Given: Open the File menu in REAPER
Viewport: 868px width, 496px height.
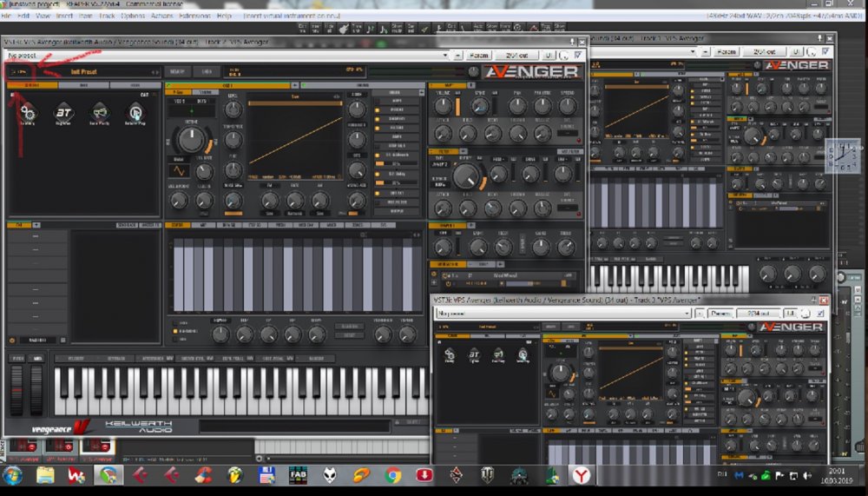Looking at the screenshot, I should 6,16.
